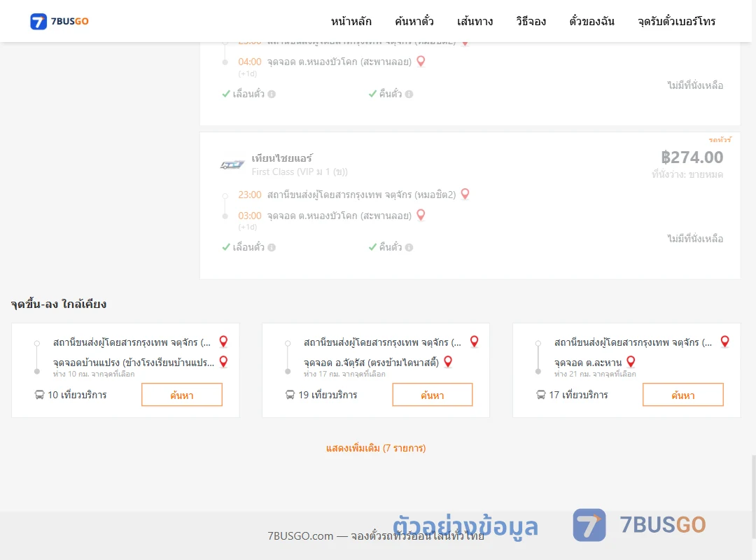Click the info icon beside คืนตั๋ว in the first trip card
This screenshot has height=560, width=756.
point(409,94)
